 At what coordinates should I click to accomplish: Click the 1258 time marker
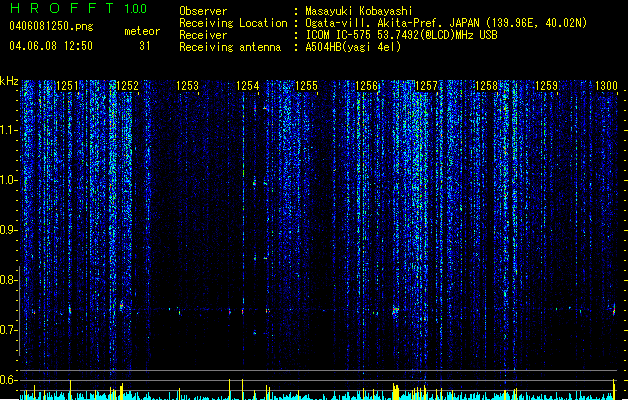tap(486, 86)
